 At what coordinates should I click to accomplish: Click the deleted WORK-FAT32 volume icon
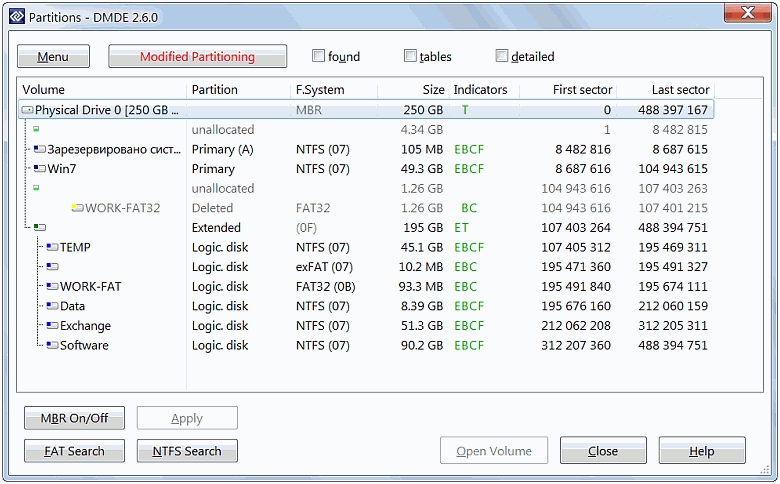(77, 208)
